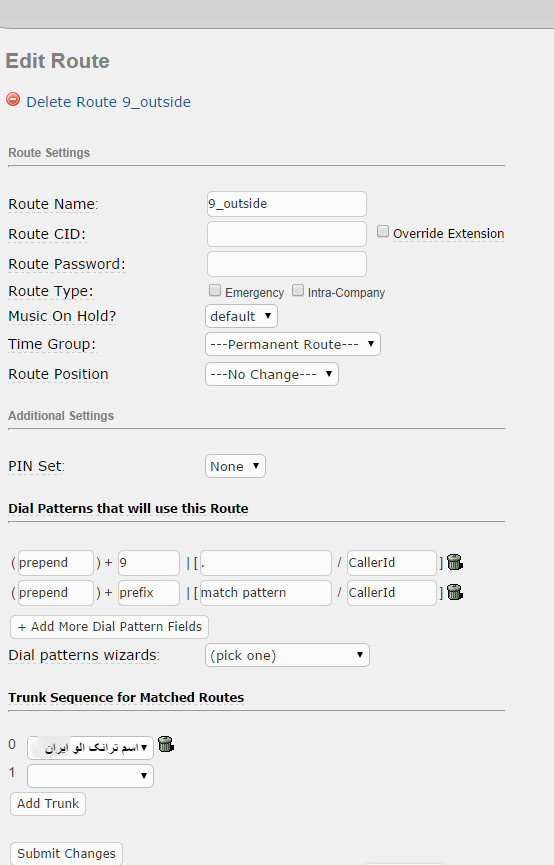The image size is (554, 865).
Task: Click the Delete Route 9_outside link
Action: click(x=109, y=102)
